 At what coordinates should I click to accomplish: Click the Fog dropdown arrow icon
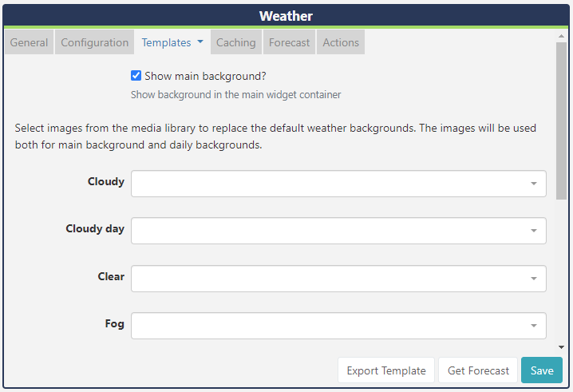click(533, 326)
